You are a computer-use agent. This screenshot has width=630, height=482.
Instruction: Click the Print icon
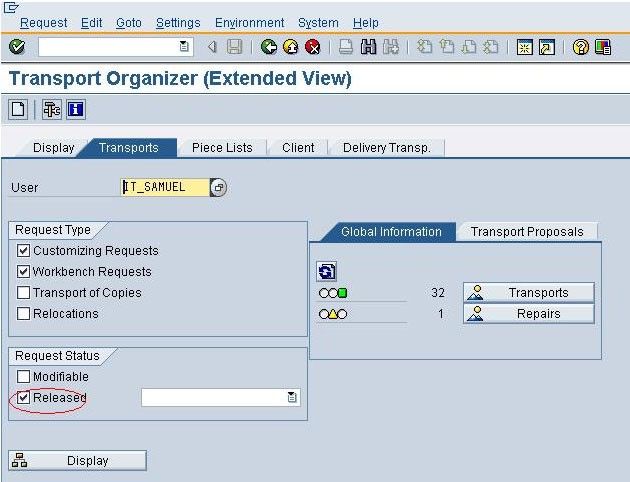[x=346, y=47]
